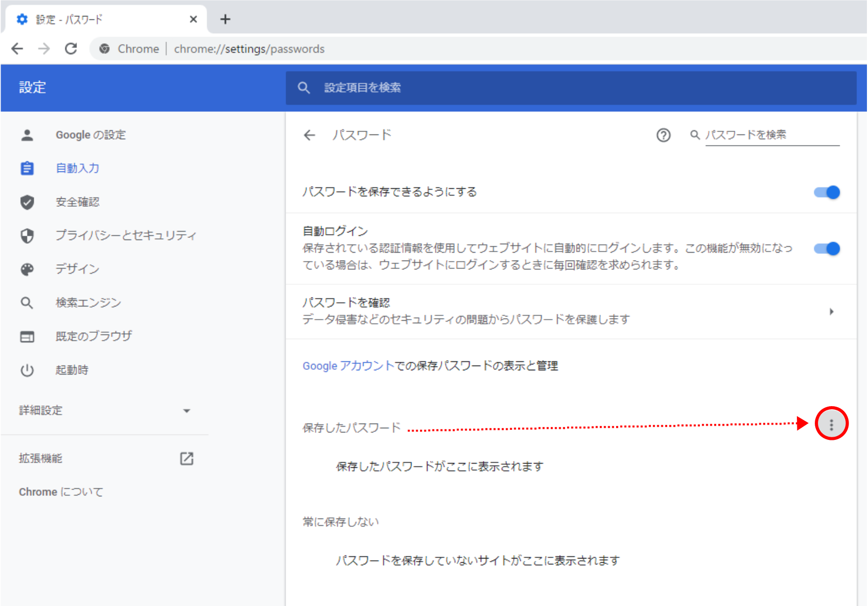Open the Google アカウント link
Screen dimensions: 868x606
(348, 366)
